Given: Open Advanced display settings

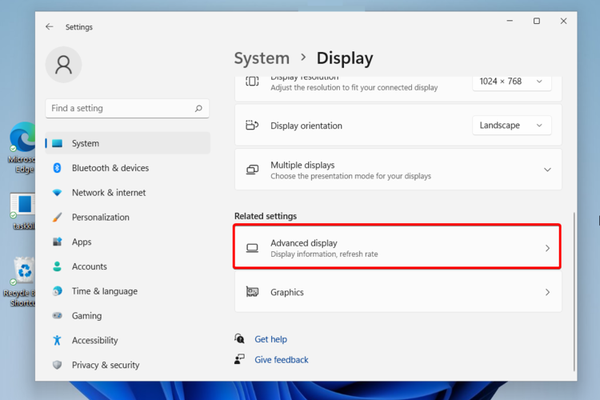Looking at the screenshot, I should click(x=397, y=248).
